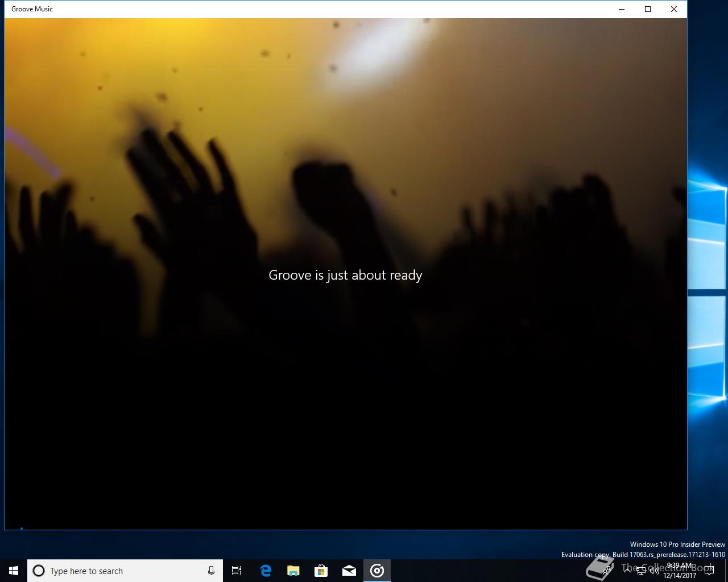Open the People icon in system tray
The height and width of the screenshot is (582, 728).
[607, 571]
